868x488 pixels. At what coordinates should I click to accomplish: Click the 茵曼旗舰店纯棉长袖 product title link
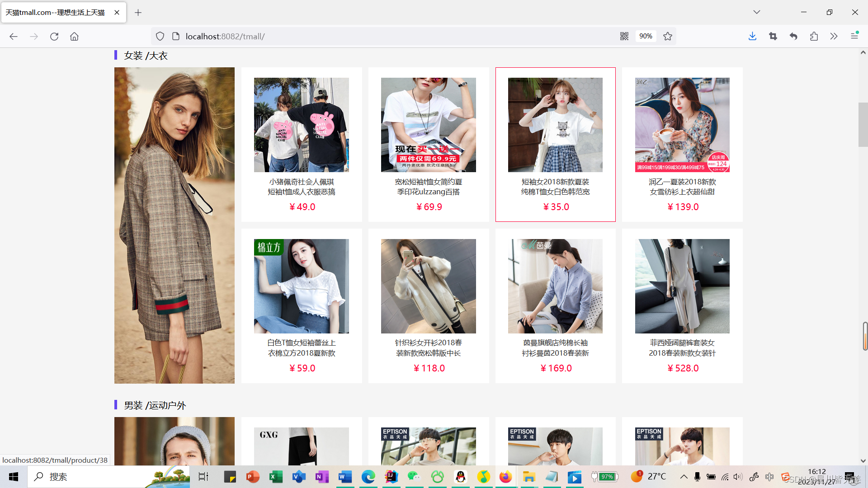coord(555,348)
